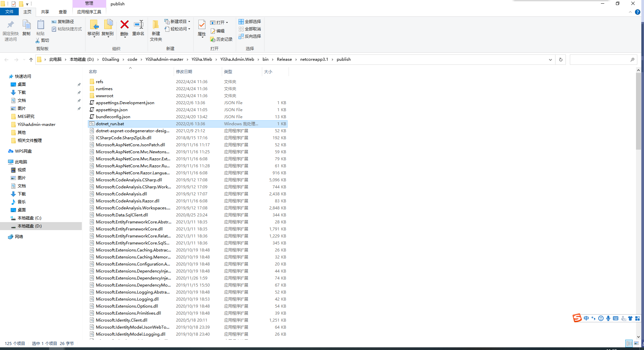Viewport: 644px width, 350px height.
Task: Click Invert Selection icon
Action: pyautogui.click(x=241, y=36)
